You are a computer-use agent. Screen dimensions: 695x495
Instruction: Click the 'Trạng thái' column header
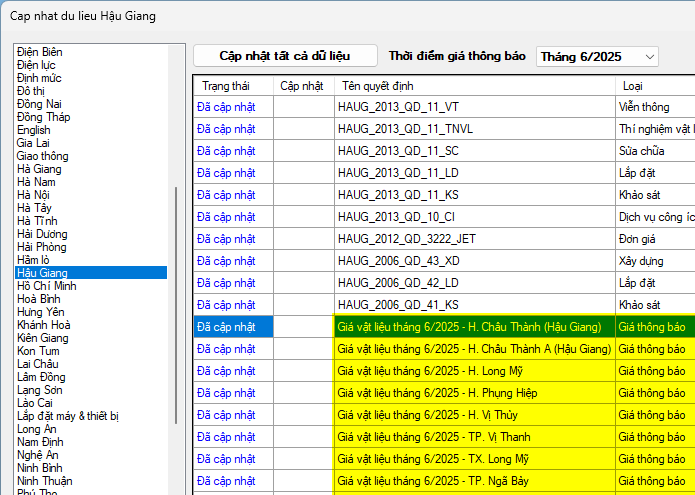[233, 86]
